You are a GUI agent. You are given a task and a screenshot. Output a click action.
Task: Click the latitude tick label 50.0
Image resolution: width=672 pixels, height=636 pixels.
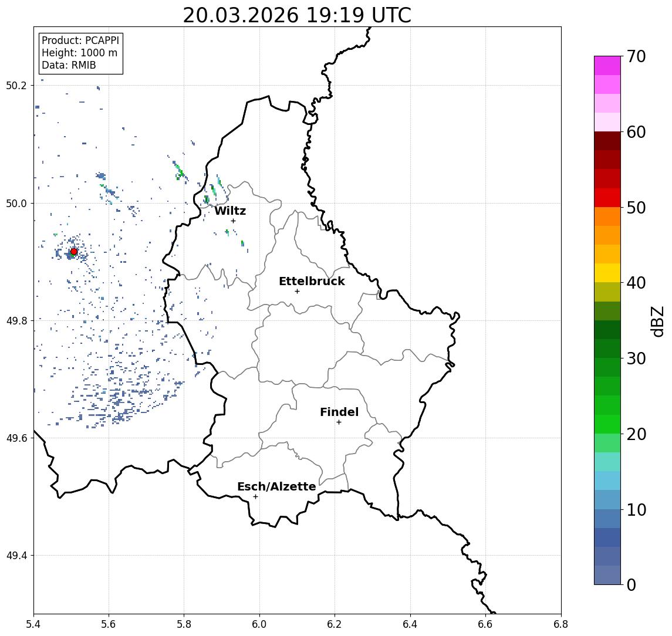[16, 203]
